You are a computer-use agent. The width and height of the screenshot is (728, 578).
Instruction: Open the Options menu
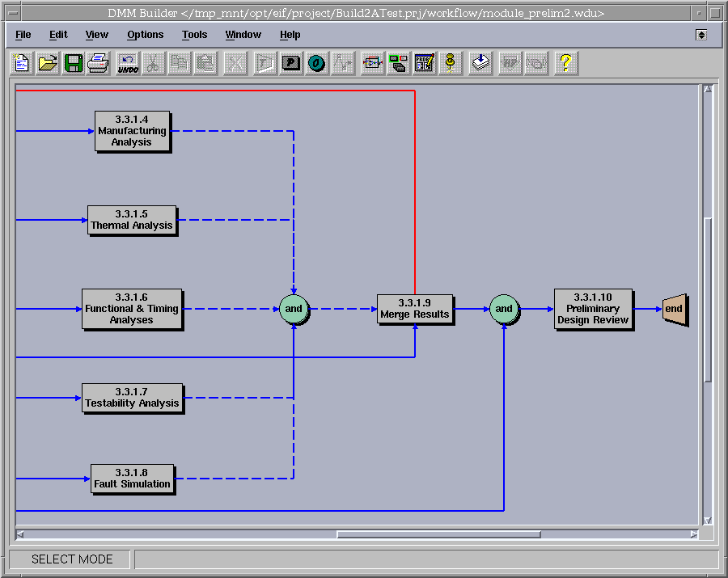145,35
